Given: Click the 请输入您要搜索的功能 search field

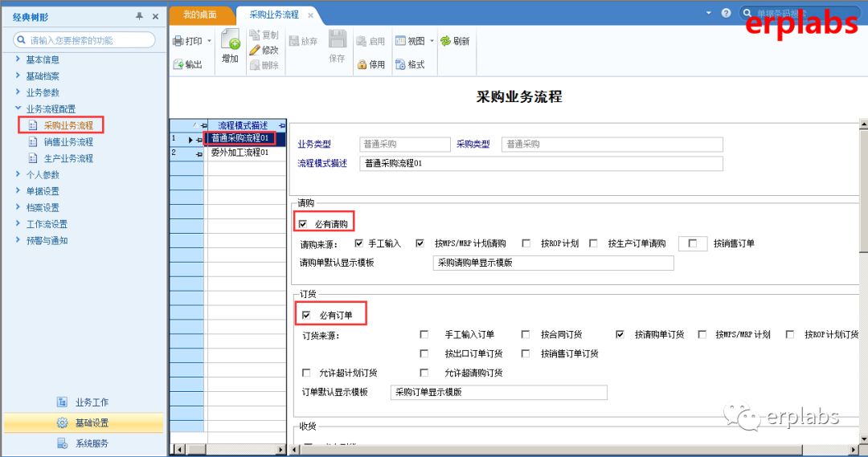Looking at the screenshot, I should coord(84,40).
